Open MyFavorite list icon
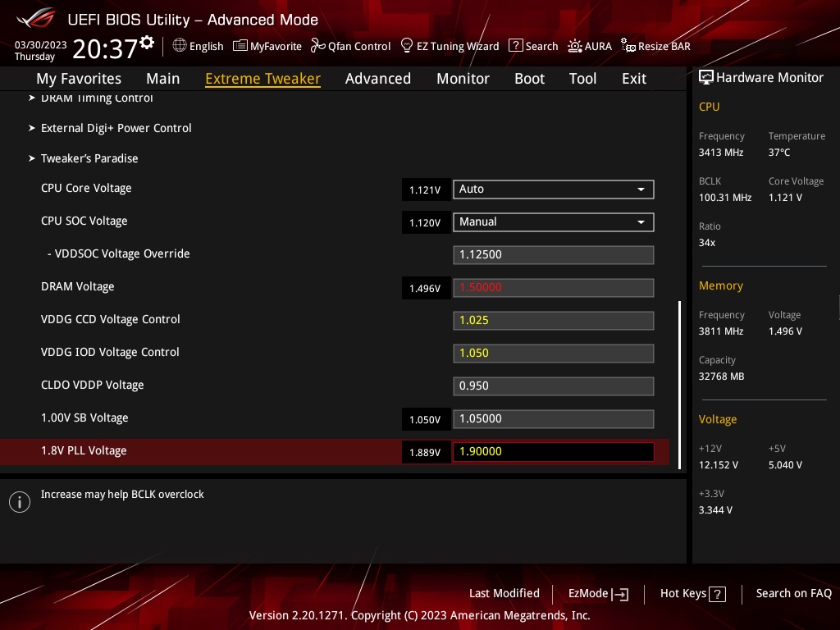 pos(240,46)
